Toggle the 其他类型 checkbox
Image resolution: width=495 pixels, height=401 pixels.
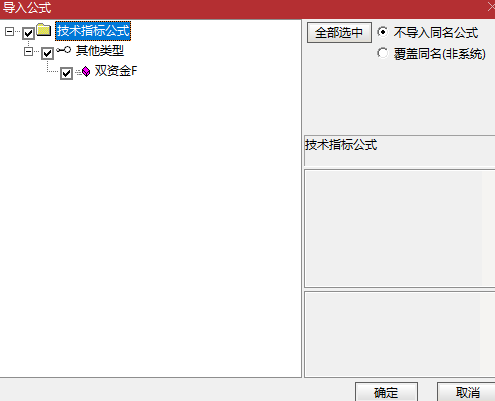(47, 53)
